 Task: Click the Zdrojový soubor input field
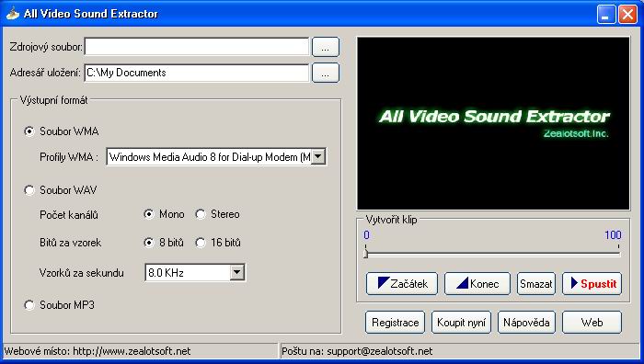[x=197, y=47]
